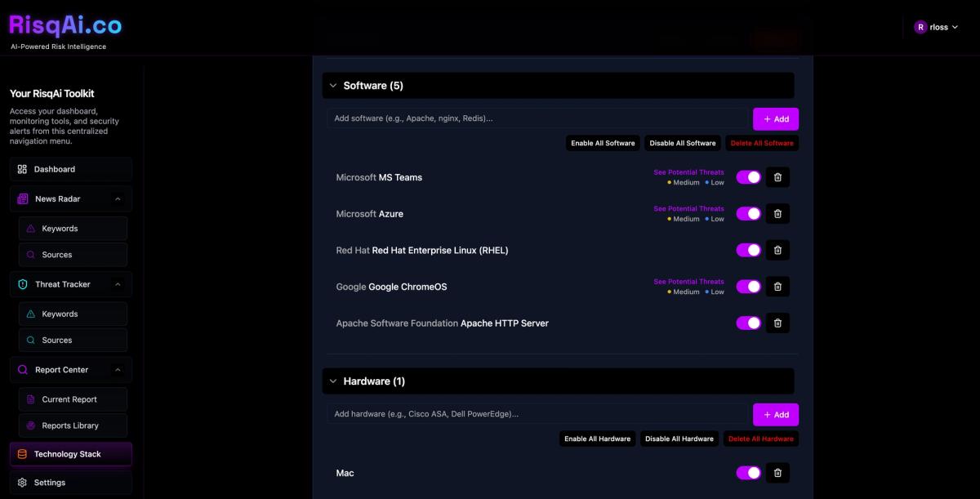Click the RisqAi.co logo
Viewport: 980px width, 499px height.
65,25
